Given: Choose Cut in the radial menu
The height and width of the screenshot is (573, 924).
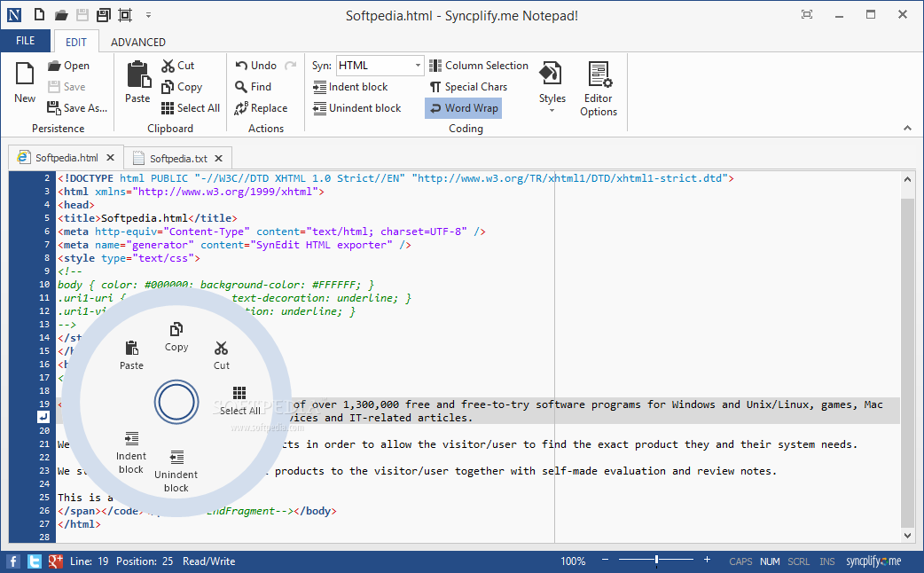Looking at the screenshot, I should [222, 356].
